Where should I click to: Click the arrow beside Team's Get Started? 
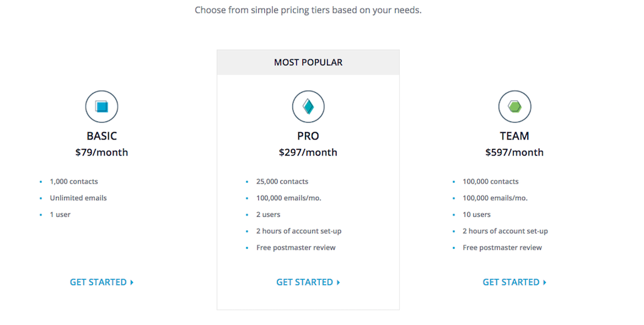(545, 282)
